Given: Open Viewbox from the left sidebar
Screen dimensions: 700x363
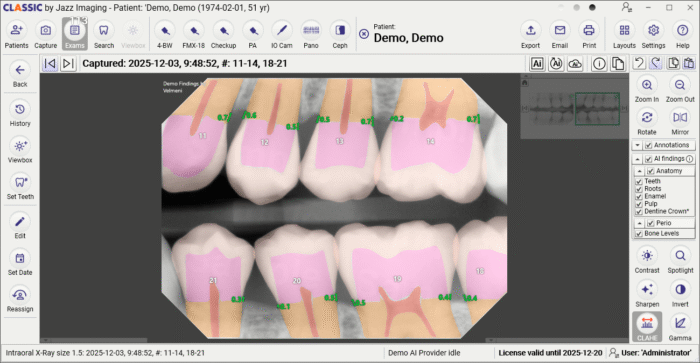Looking at the screenshot, I should click(x=20, y=151).
